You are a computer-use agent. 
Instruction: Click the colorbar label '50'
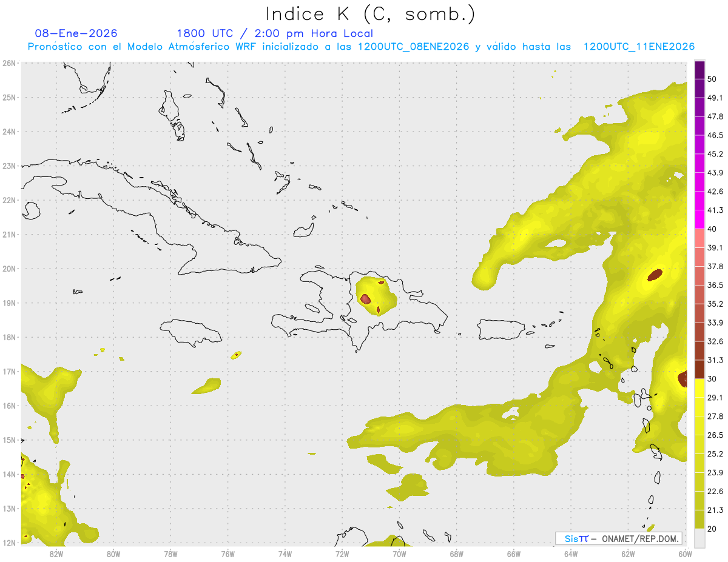[x=712, y=79]
